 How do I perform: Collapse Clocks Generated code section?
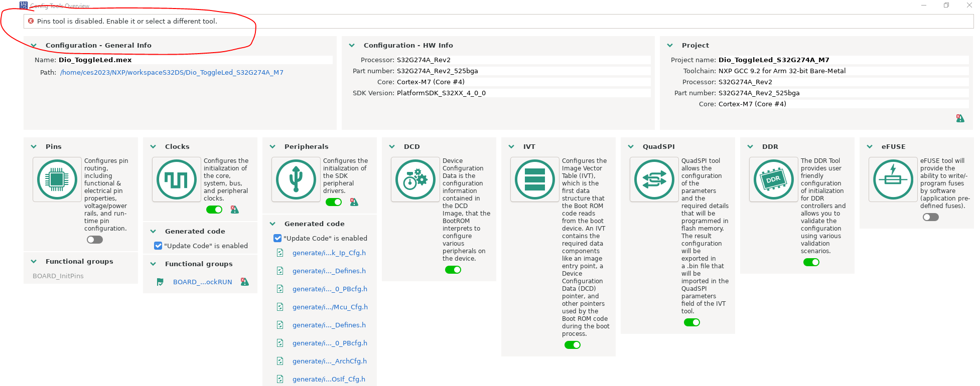(153, 231)
